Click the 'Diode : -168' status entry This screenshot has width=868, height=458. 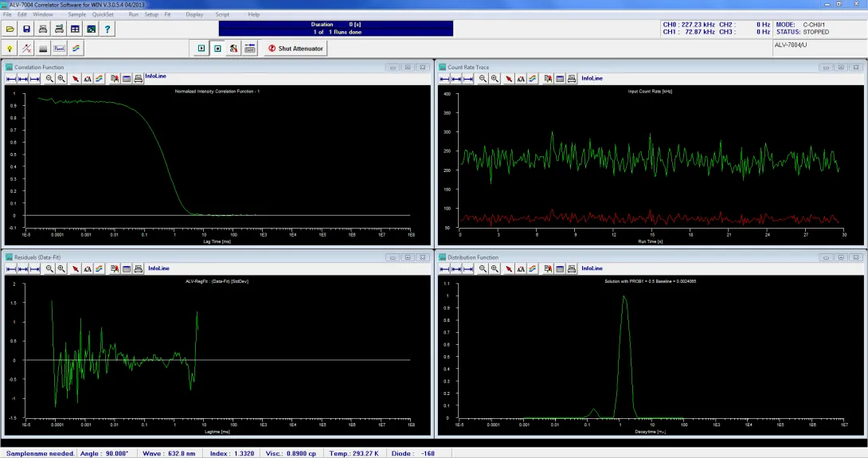click(x=413, y=453)
